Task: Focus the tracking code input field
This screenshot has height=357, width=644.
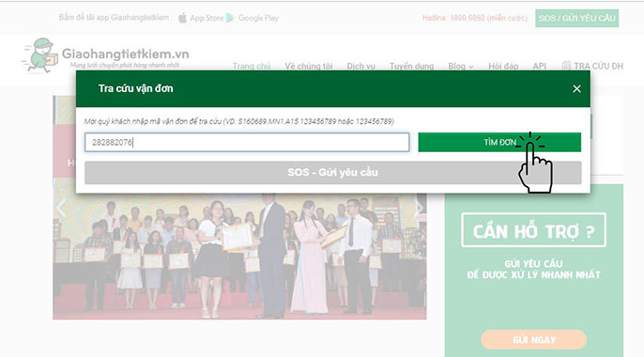Action: [247, 142]
